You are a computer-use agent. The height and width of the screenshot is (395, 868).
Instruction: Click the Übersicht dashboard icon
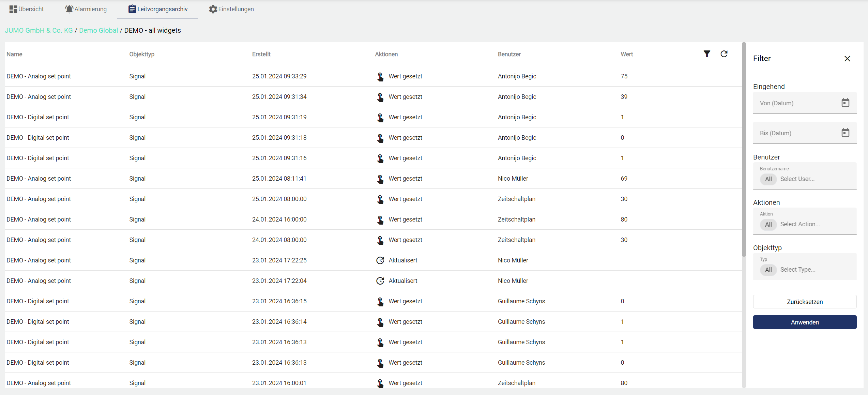coord(13,9)
